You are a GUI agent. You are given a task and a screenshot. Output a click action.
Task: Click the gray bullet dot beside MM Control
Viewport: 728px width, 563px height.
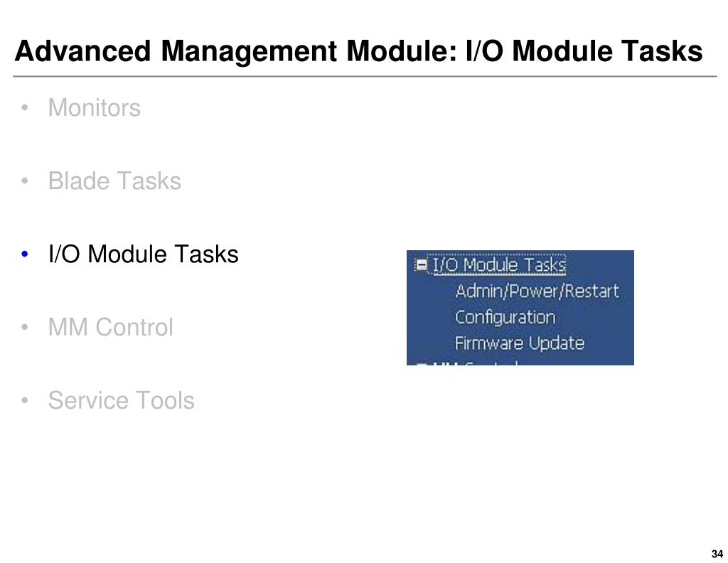(25, 327)
